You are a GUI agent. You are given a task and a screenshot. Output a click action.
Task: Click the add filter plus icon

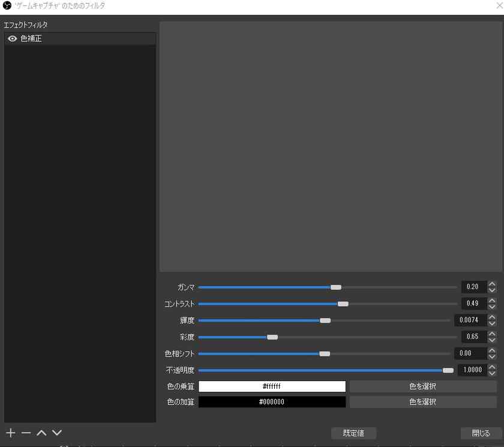(10, 433)
